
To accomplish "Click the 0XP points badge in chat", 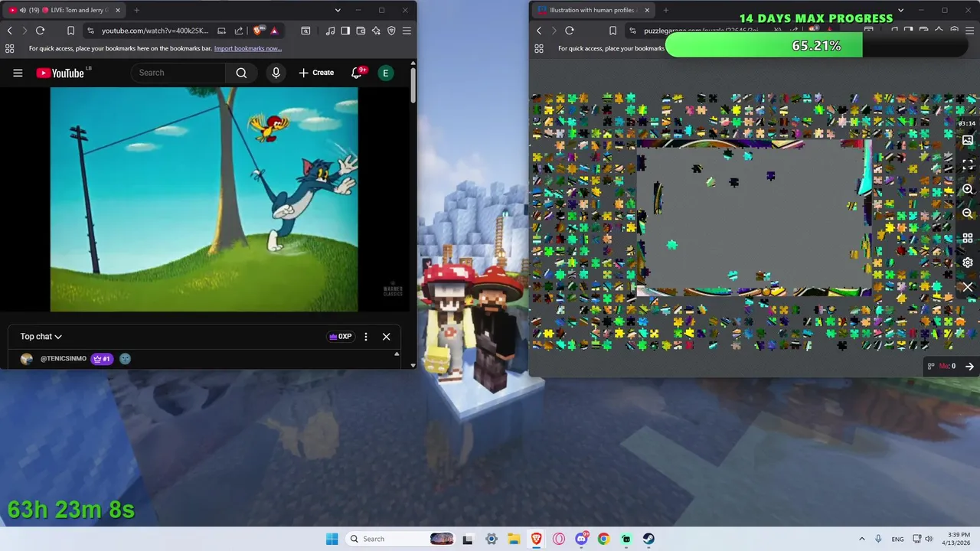I will pos(340,337).
